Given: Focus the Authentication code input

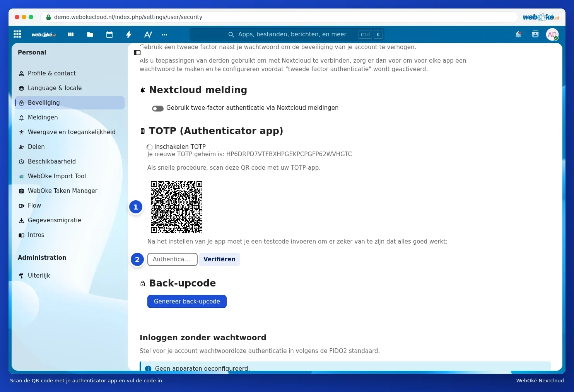Looking at the screenshot, I should pyautogui.click(x=173, y=259).
